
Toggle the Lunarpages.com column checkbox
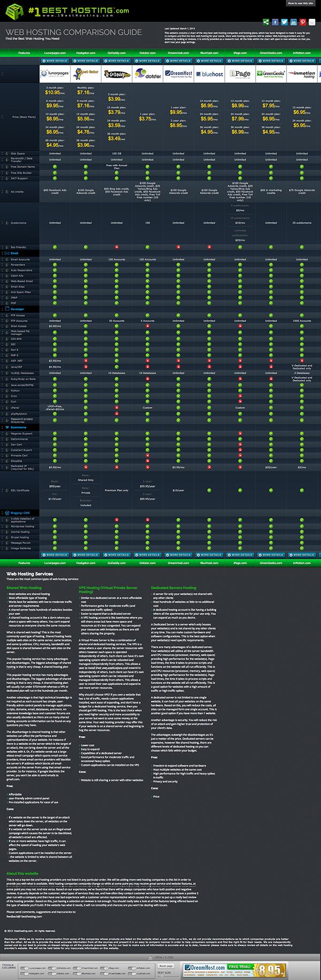(x=26, y=968)
